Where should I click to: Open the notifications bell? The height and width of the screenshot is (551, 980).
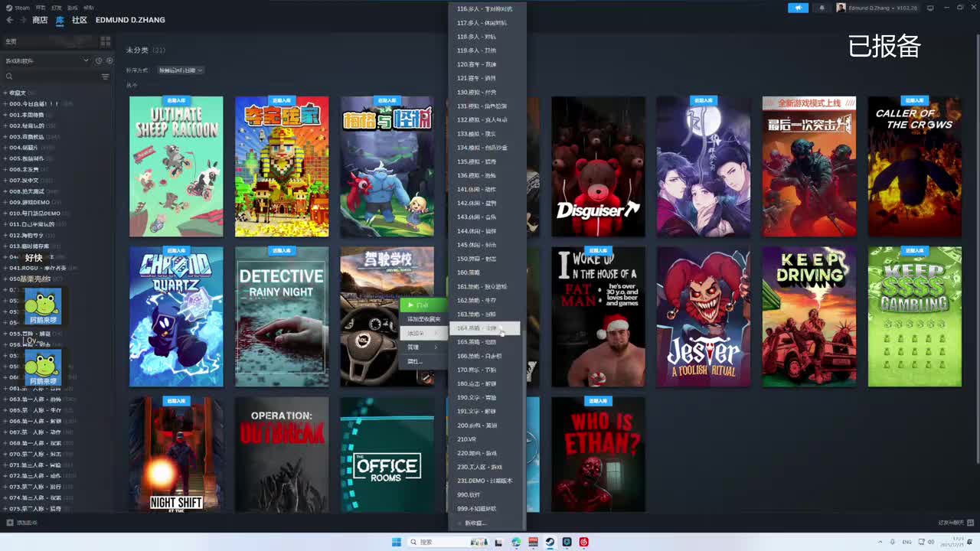point(822,8)
